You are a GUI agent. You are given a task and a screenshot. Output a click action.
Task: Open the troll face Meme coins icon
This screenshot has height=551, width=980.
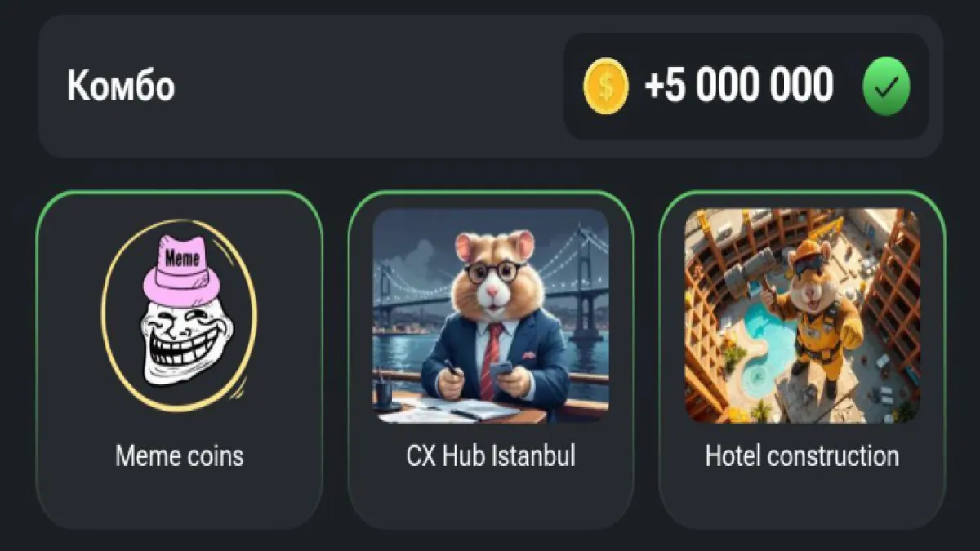[180, 314]
